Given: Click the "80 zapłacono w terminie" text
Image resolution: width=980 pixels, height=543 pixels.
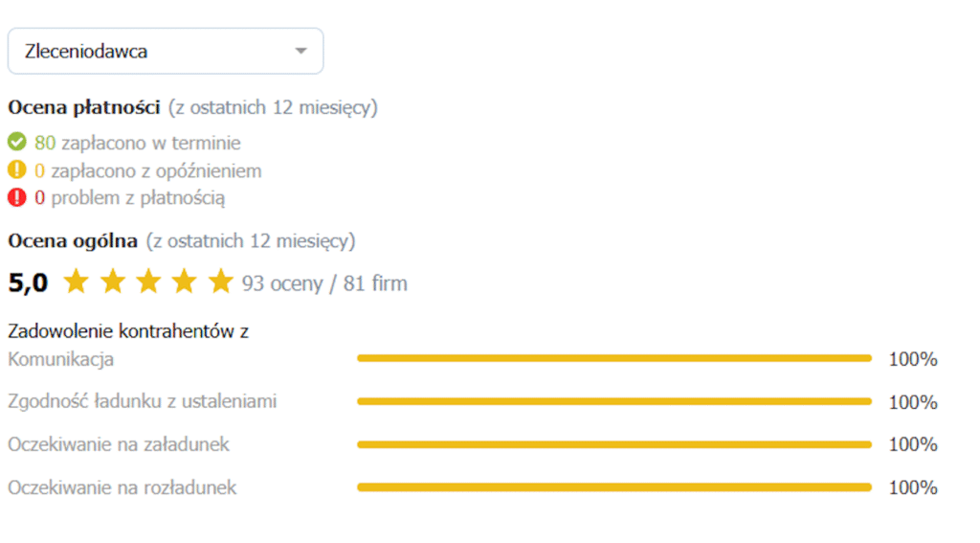Looking at the screenshot, I should pos(138,143).
